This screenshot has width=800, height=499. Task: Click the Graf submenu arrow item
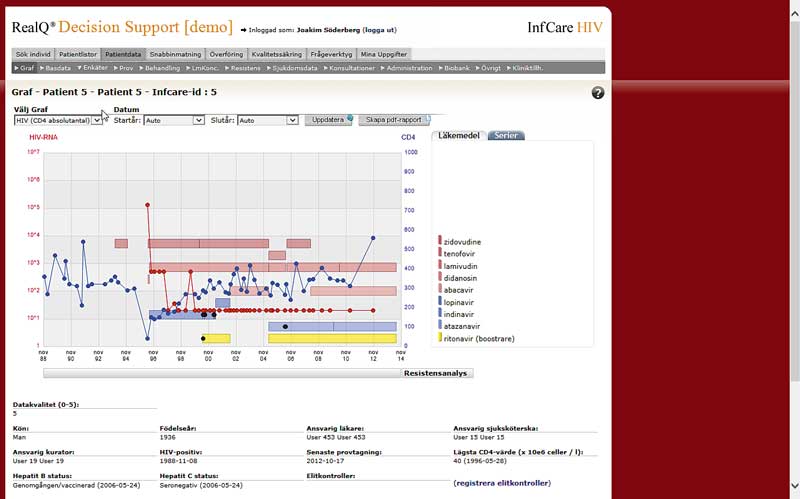point(25,68)
